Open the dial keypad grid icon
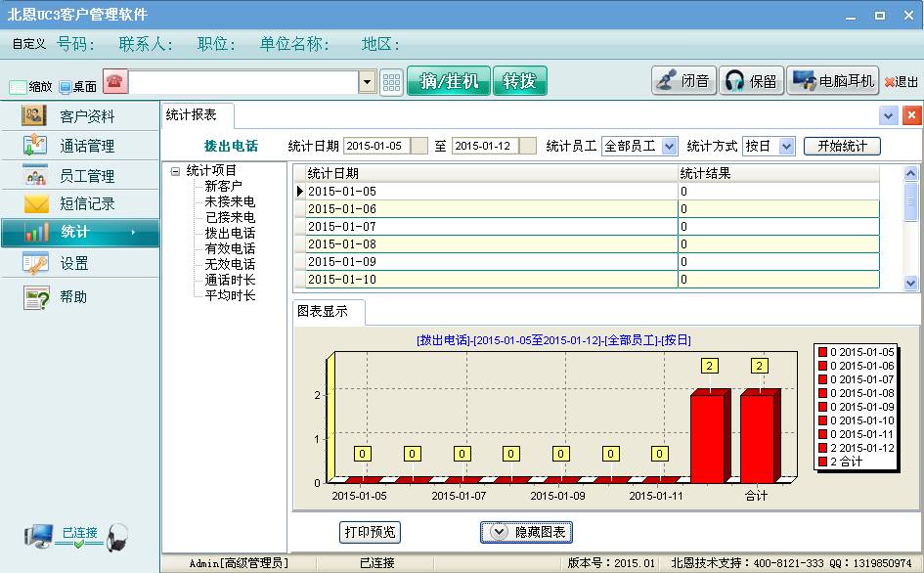924x573 pixels. click(x=391, y=82)
